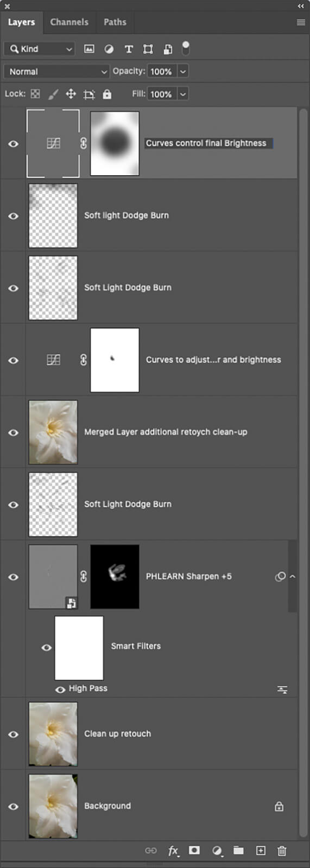Select Curves final Brightness mask thumbnail
310x868 pixels.
pos(115,143)
